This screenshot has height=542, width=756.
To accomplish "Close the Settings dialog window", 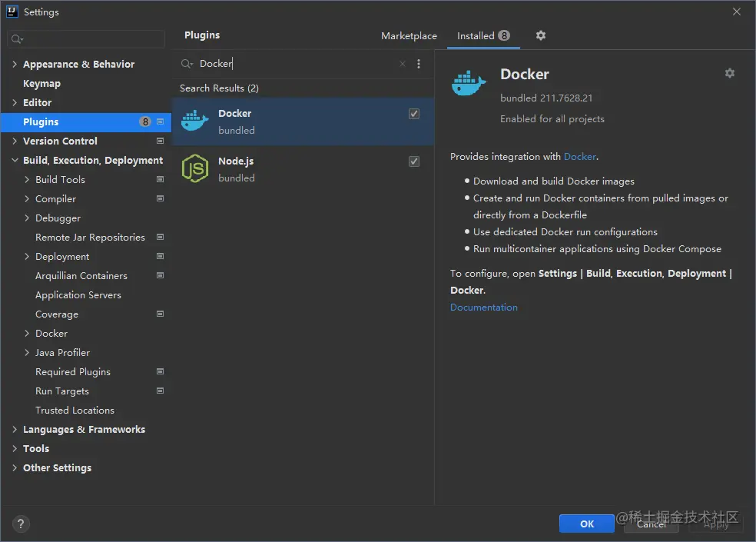I will coord(737,12).
